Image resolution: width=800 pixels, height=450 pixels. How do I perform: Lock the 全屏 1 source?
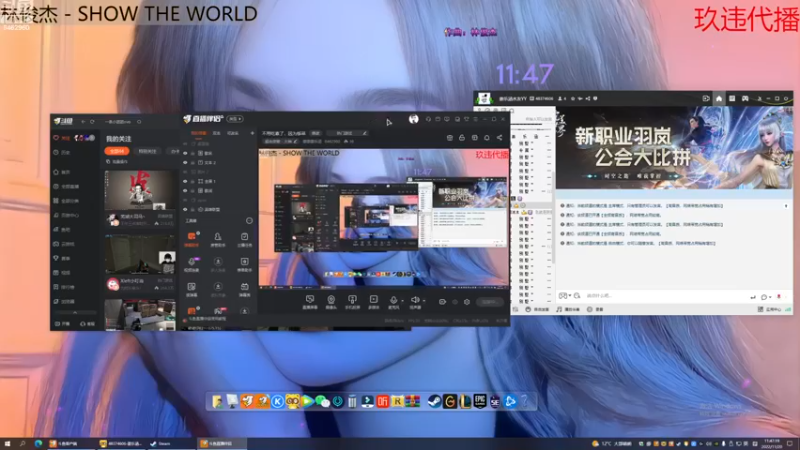coord(193,181)
